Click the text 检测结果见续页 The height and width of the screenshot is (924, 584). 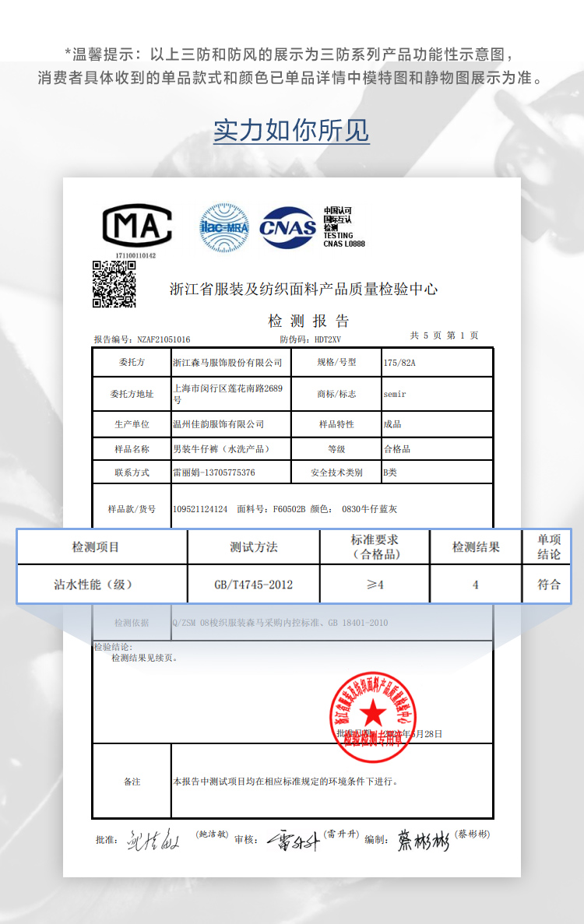144,659
